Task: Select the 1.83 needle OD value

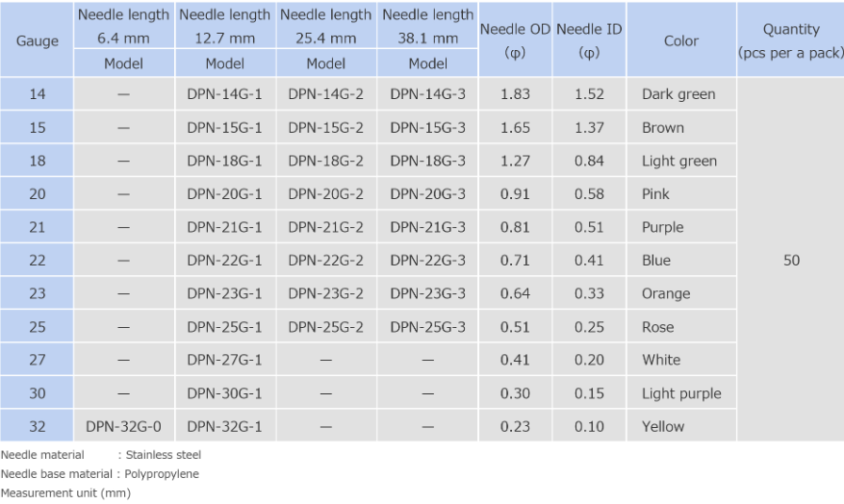Action: click(x=515, y=94)
